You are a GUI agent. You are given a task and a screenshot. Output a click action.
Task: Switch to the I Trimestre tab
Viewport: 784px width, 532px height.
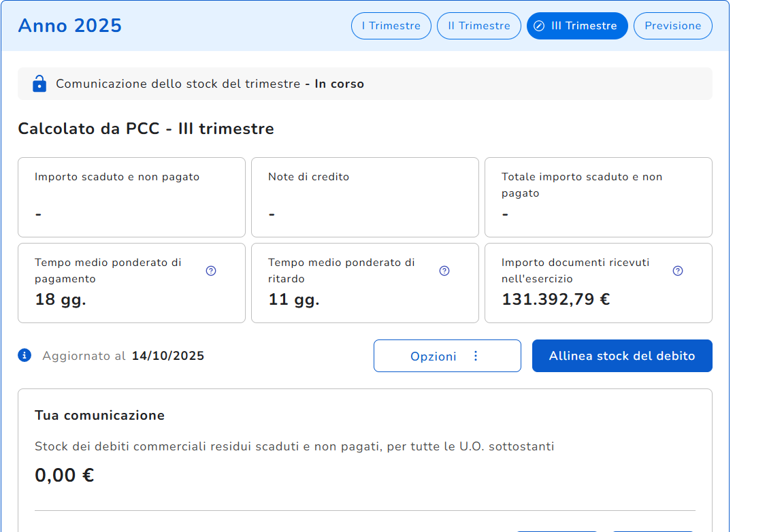tap(391, 26)
